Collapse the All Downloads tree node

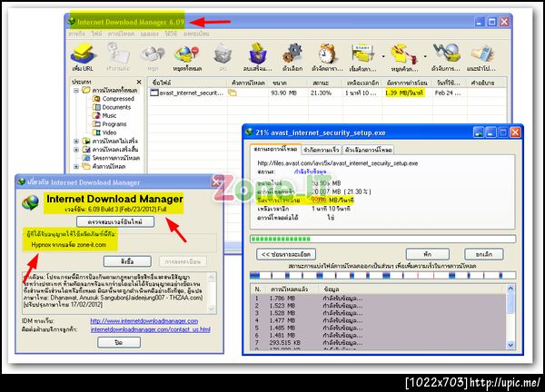[76, 90]
